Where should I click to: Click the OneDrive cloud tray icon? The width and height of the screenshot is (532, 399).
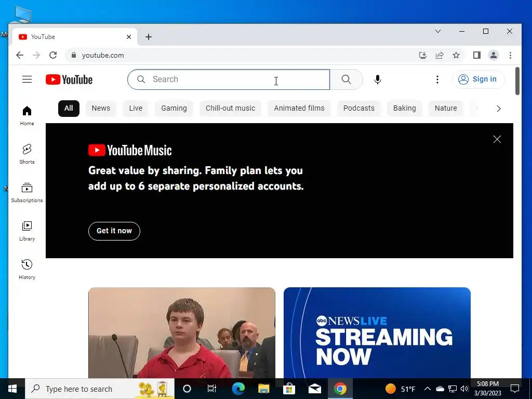tap(440, 389)
